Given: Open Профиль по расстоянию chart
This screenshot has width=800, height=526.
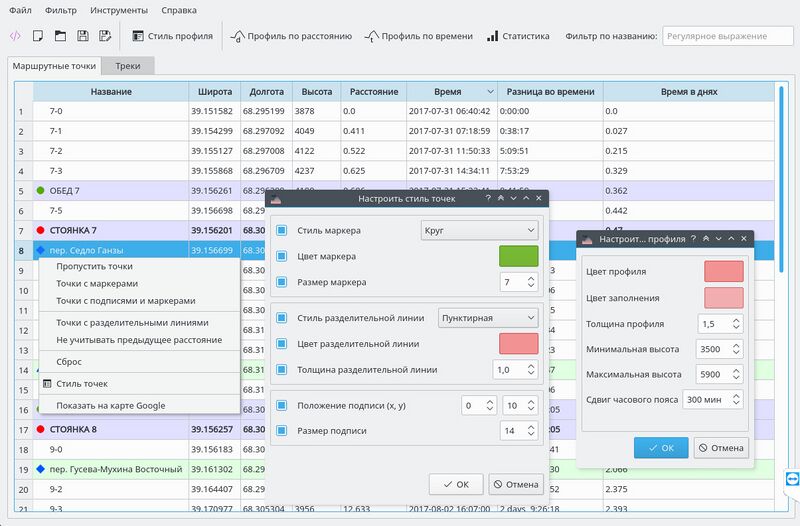Looking at the screenshot, I should click(291, 36).
